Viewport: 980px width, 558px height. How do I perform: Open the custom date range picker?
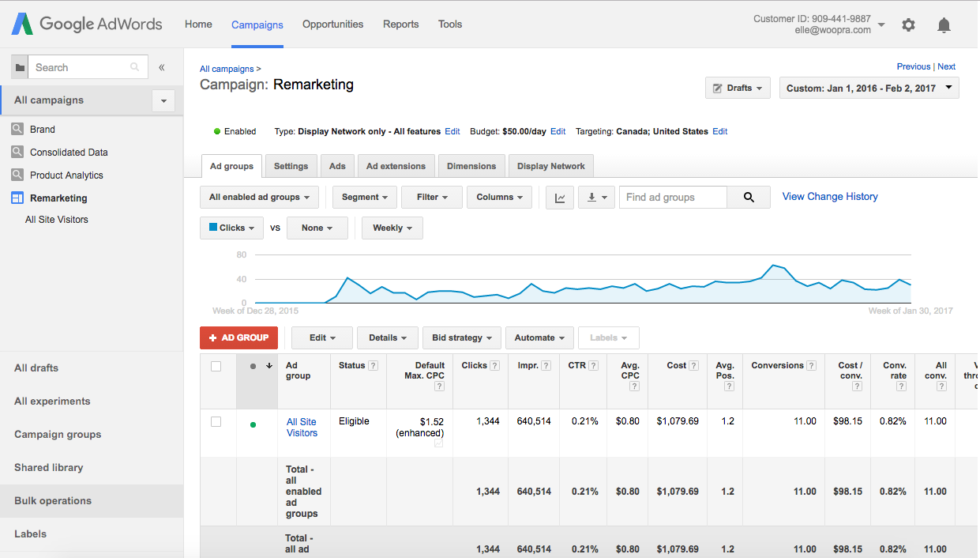pos(869,88)
